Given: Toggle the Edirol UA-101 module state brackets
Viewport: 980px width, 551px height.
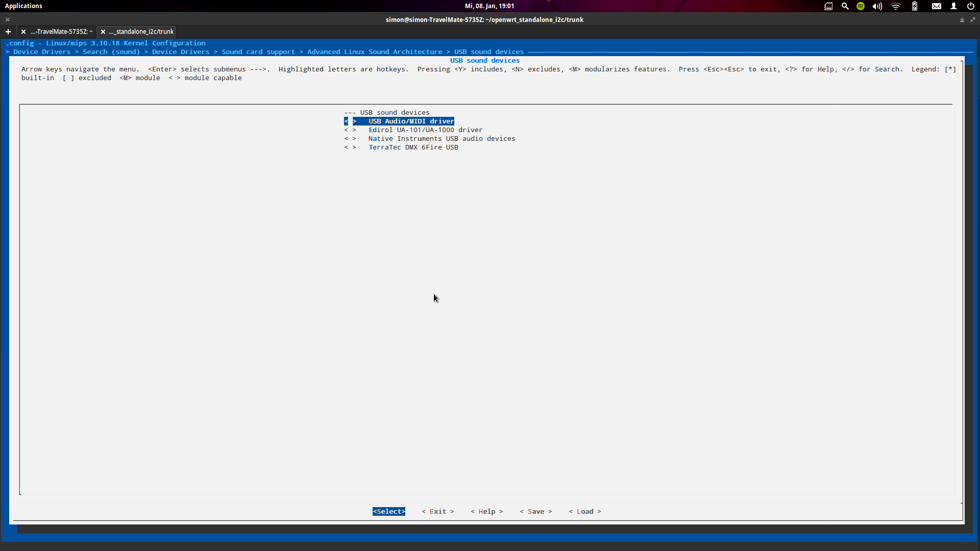Looking at the screenshot, I should (x=350, y=130).
